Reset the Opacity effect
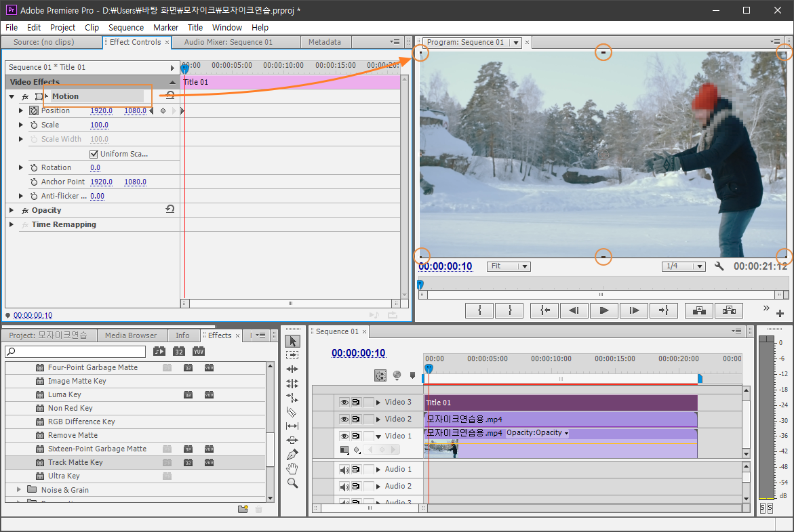 point(170,209)
